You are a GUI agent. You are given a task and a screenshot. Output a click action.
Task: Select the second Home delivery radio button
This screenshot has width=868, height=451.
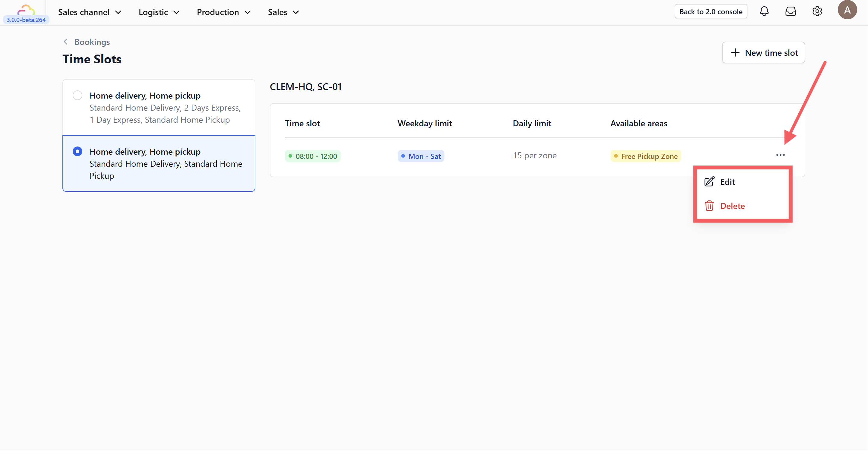coord(77,151)
